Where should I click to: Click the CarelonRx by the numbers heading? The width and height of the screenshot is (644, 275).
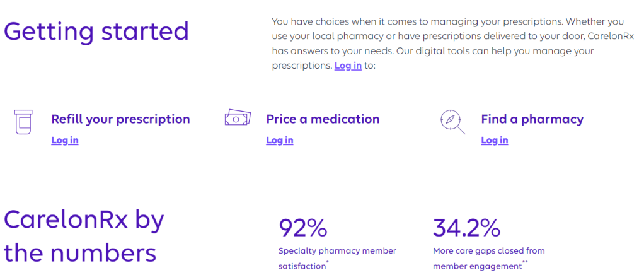[84, 237]
